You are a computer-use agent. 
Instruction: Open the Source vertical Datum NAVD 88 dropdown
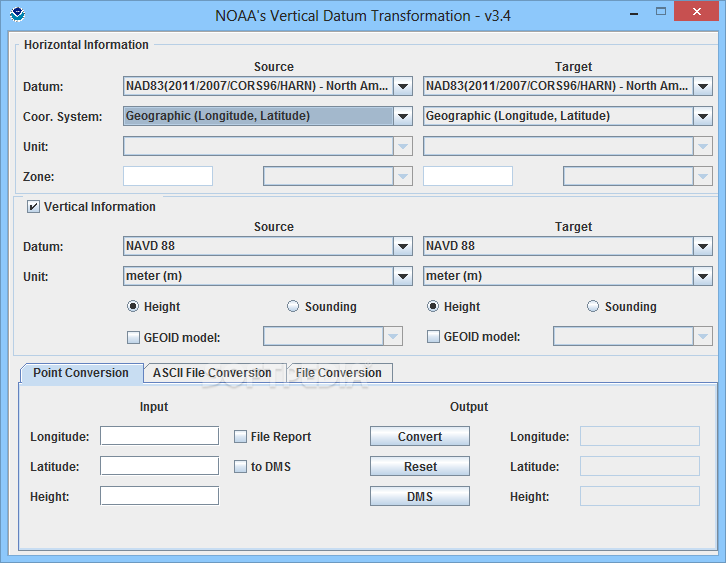pos(268,246)
